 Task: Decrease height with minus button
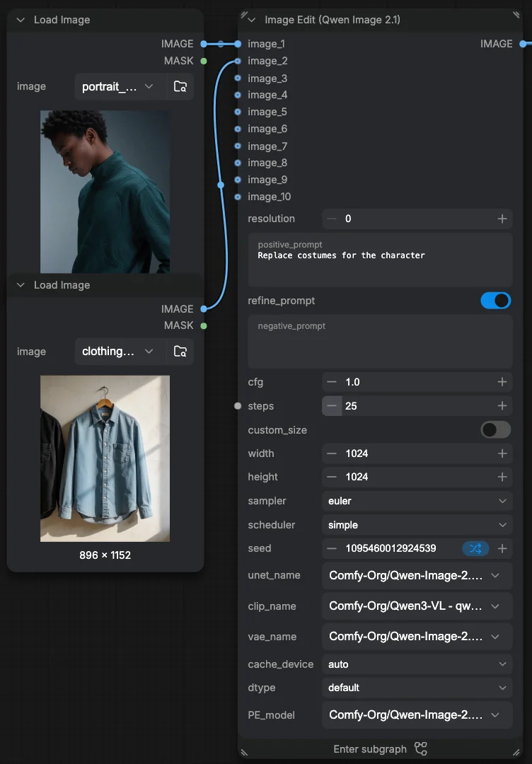coord(332,477)
